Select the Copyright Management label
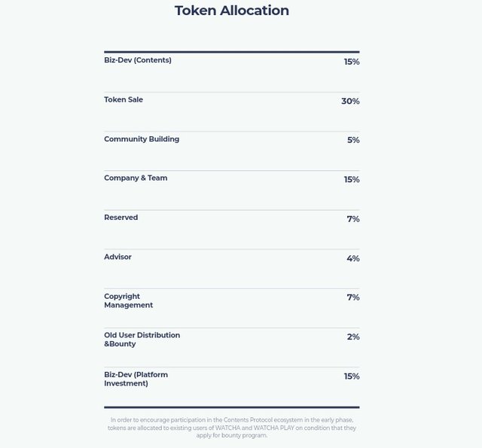The width and height of the screenshot is (482, 448). coord(128,301)
